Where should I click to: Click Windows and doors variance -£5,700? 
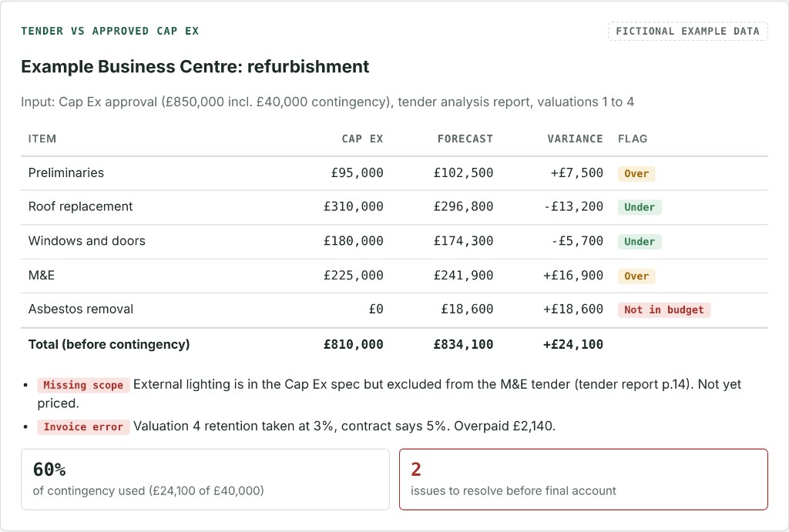click(576, 241)
